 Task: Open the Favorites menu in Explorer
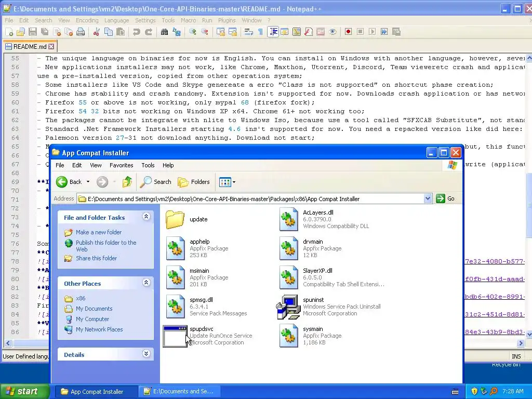(121, 165)
